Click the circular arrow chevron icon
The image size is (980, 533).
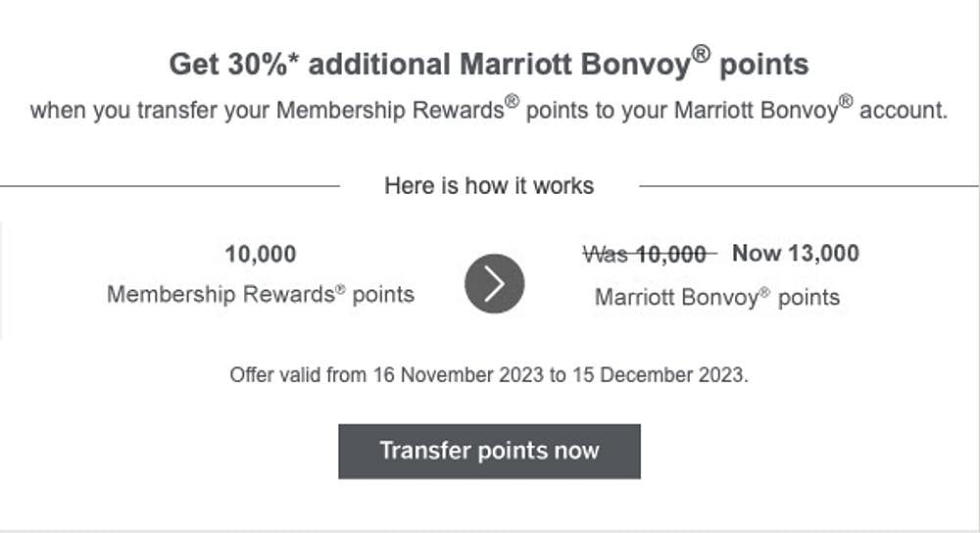(x=494, y=284)
